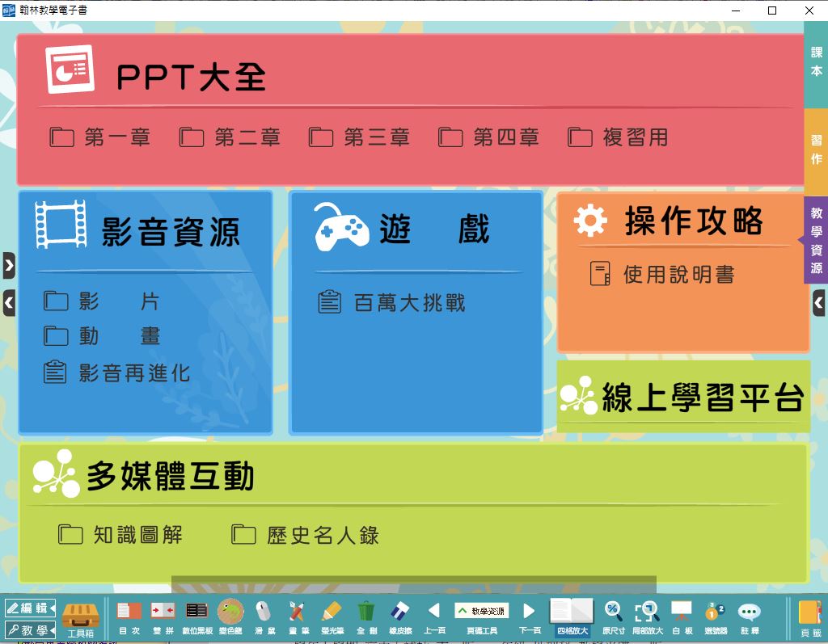Collapse the right side panel arrow
Image resolution: width=828 pixels, height=644 pixels.
point(819,303)
